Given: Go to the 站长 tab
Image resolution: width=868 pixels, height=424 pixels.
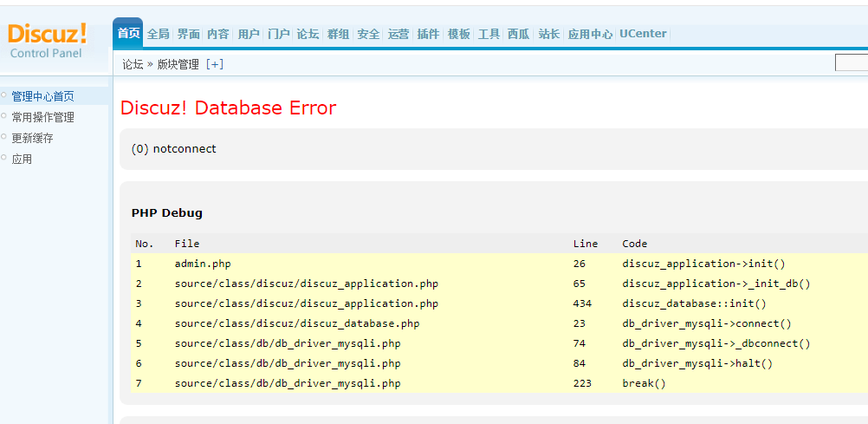Looking at the screenshot, I should [549, 34].
